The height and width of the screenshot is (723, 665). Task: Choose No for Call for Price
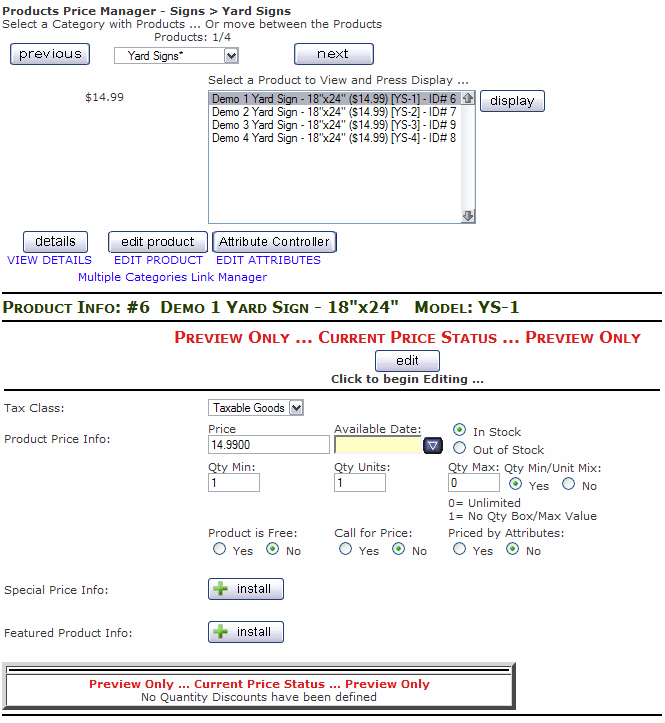(x=398, y=549)
